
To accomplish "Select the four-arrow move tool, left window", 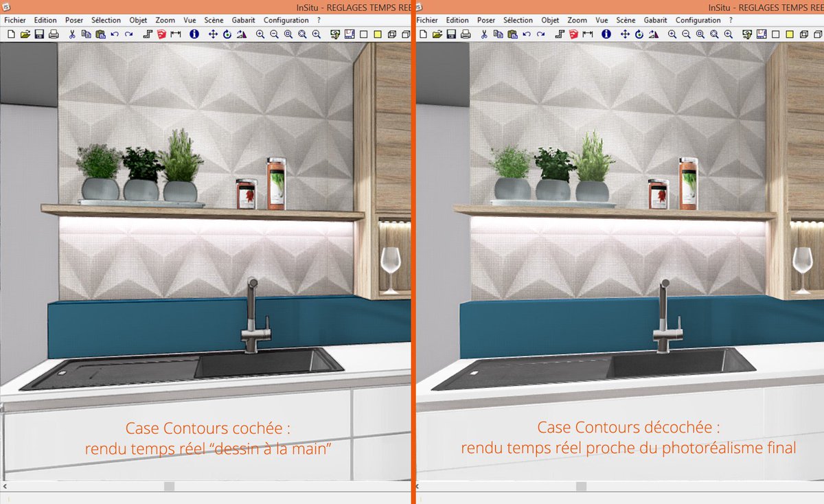I will tap(213, 34).
